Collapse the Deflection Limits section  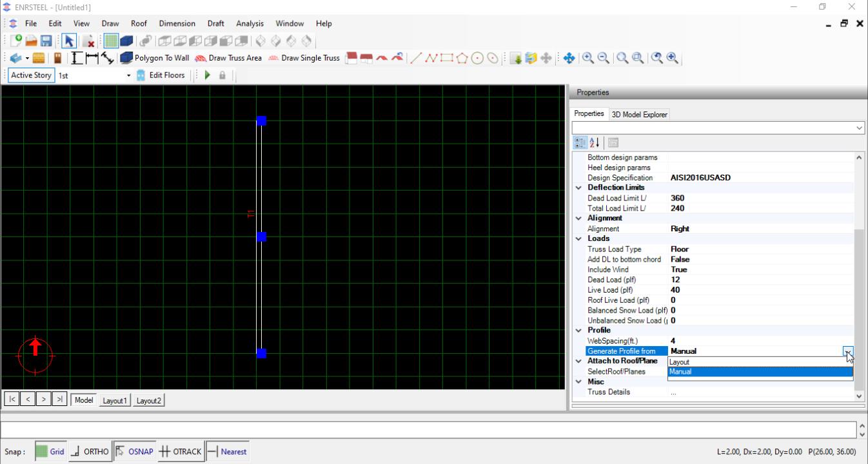(x=578, y=188)
